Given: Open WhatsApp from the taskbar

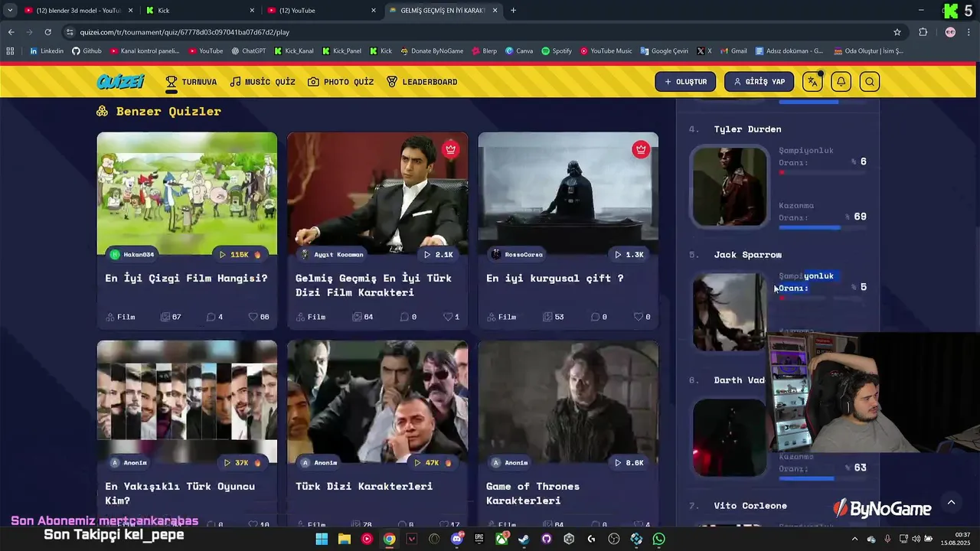Looking at the screenshot, I should coord(658,539).
